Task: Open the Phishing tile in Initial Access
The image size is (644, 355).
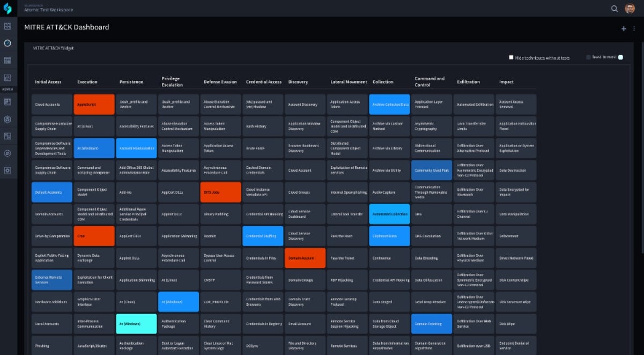Action: 52,345
